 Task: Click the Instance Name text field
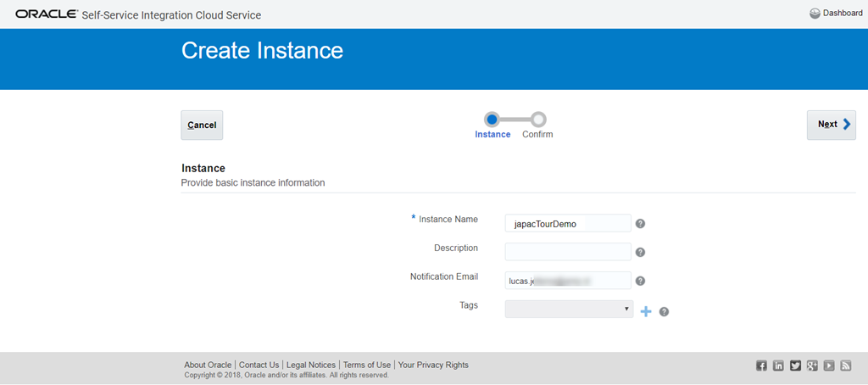point(568,223)
